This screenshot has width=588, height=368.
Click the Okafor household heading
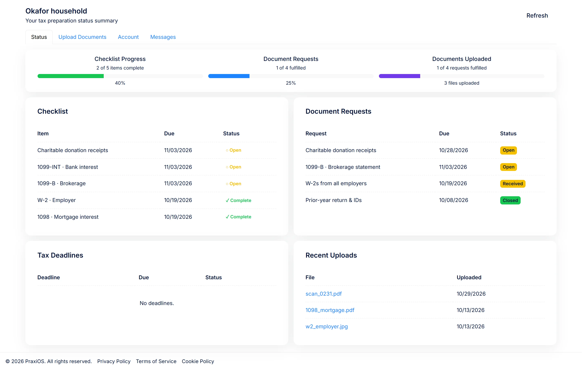[56, 11]
